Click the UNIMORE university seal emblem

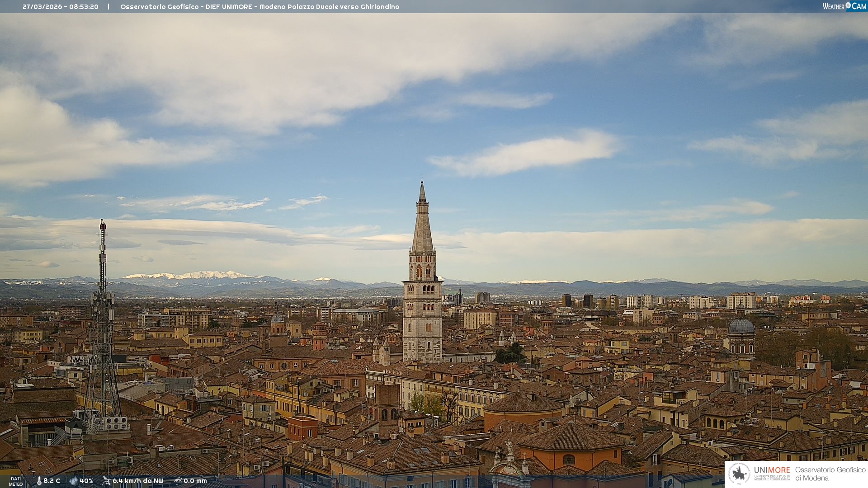(x=739, y=474)
